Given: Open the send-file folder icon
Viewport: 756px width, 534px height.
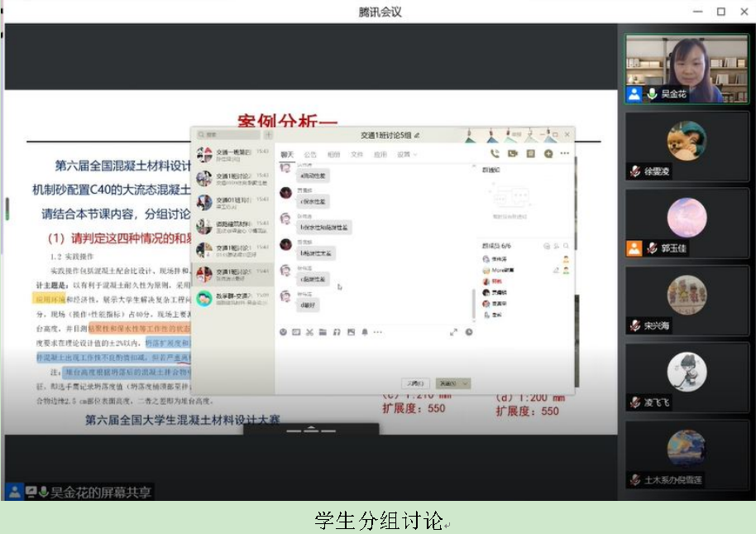Looking at the screenshot, I should pos(323,332).
